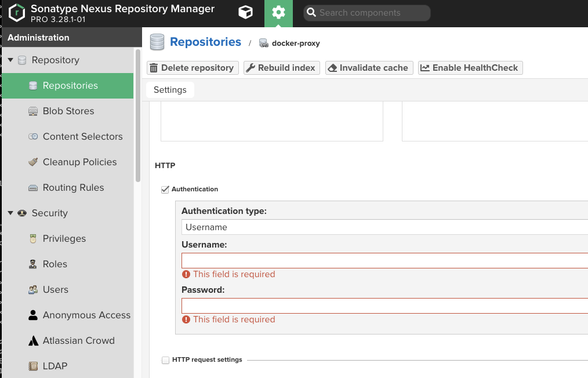Image resolution: width=588 pixels, height=378 pixels.
Task: Click the sidebar vertical scrollbar
Action: click(138, 116)
